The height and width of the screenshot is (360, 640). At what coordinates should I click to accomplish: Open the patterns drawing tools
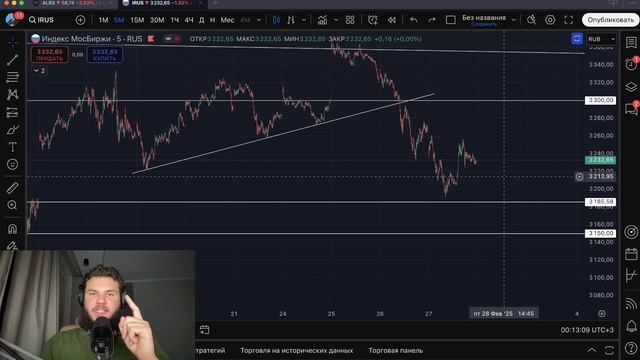(12, 95)
